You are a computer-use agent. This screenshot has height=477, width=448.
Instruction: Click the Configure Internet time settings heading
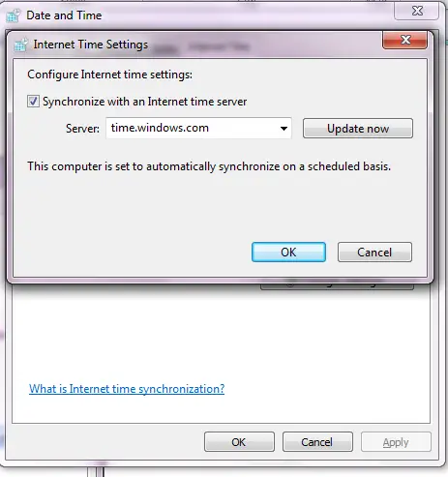110,75
